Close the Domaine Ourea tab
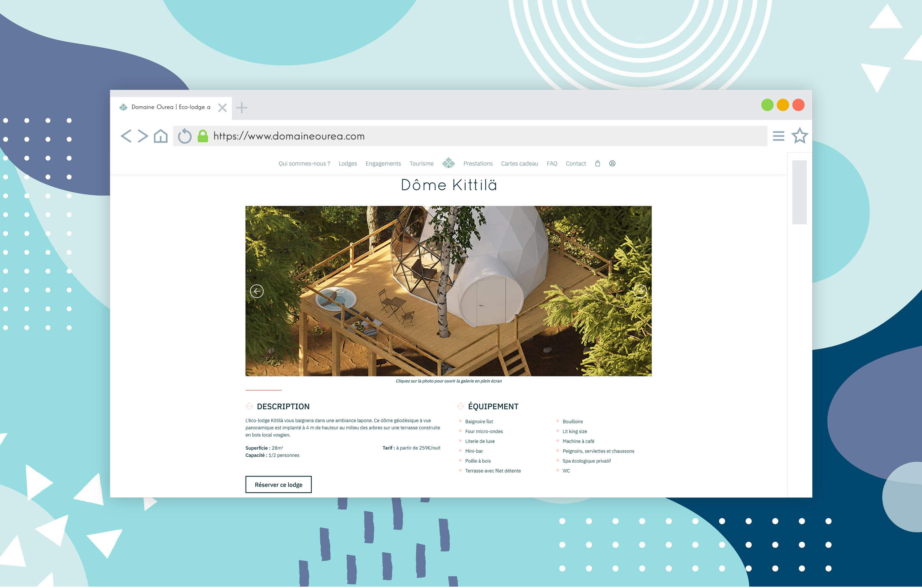The width and height of the screenshot is (922, 588). pos(222,107)
